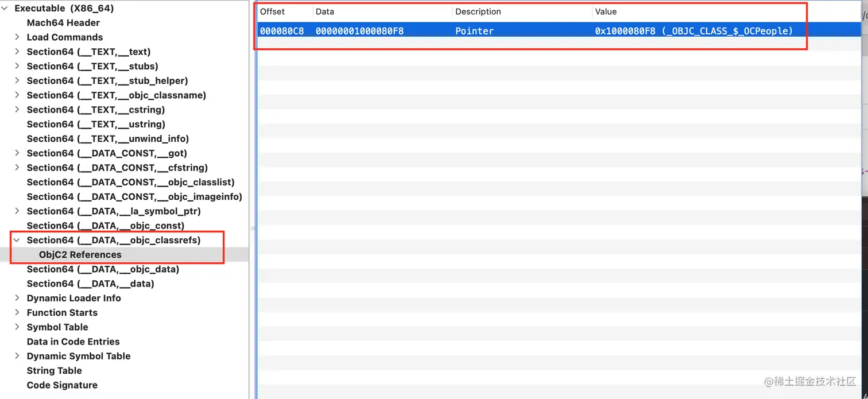Screen dimensions: 868x399
Task: Open Section64 (__DATA_CONST,__cfstring) row
Action: pos(117,168)
